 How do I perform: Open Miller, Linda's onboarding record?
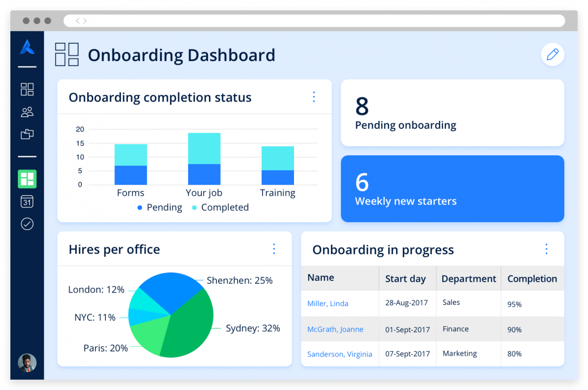click(x=327, y=303)
